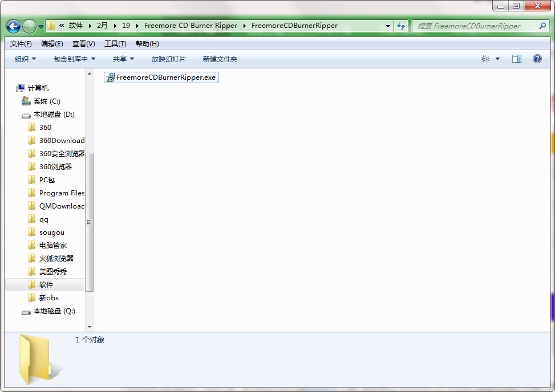The height and width of the screenshot is (392, 555).
Task: Maximize the Explorer window
Action: (x=516, y=6)
